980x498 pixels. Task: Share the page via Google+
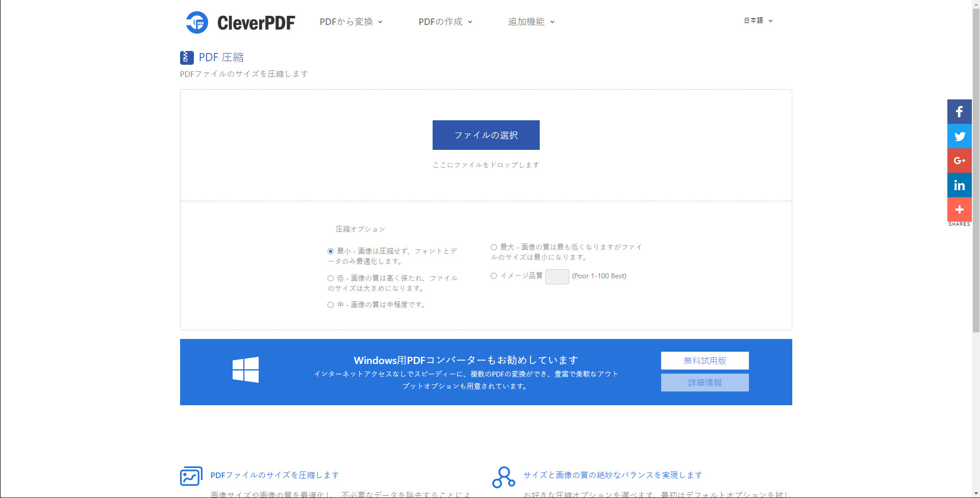(x=960, y=161)
